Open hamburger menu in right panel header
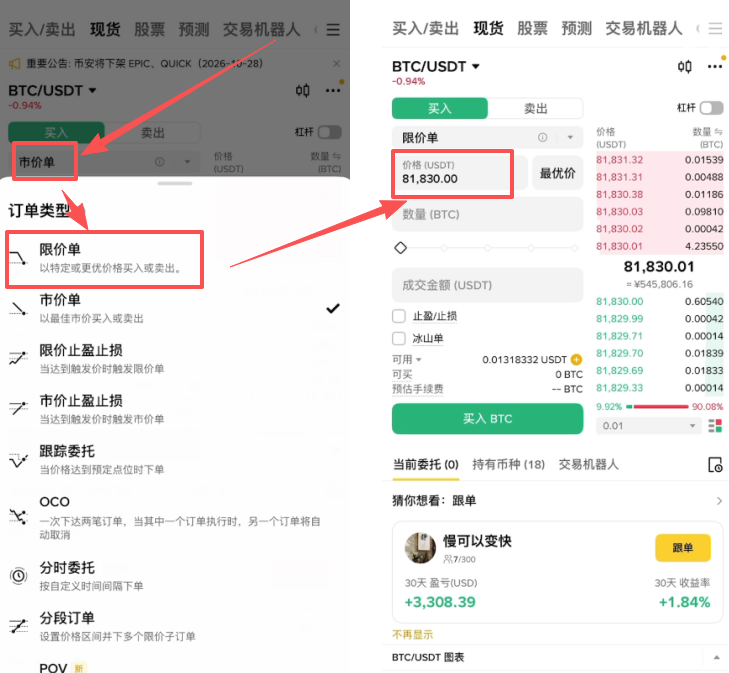729x673 pixels. tap(715, 29)
